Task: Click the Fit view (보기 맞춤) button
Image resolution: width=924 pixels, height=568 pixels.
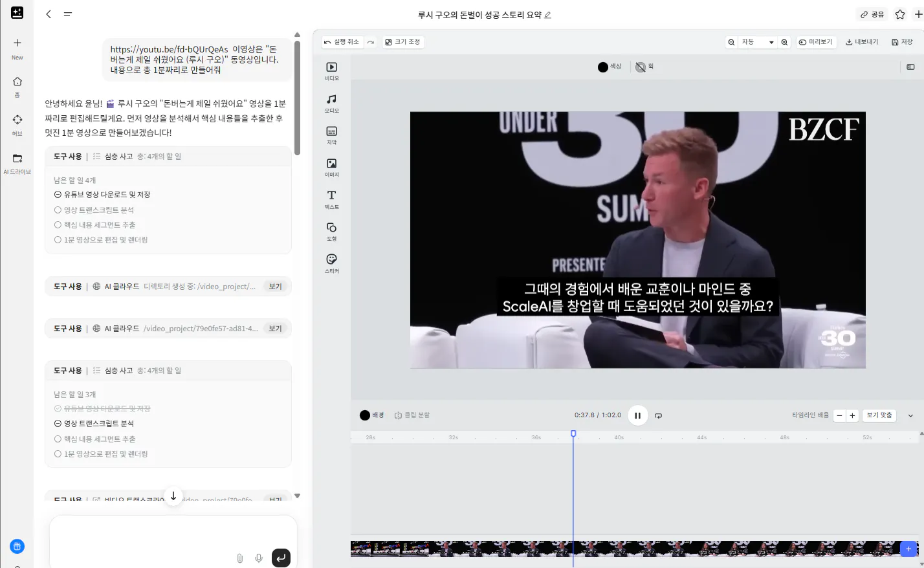Action: pos(879,415)
